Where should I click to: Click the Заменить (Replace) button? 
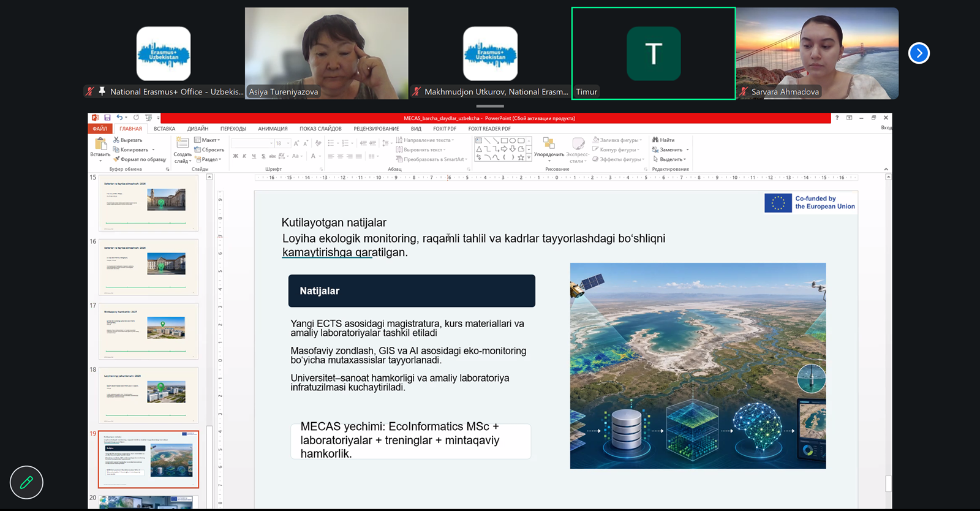[x=668, y=150]
